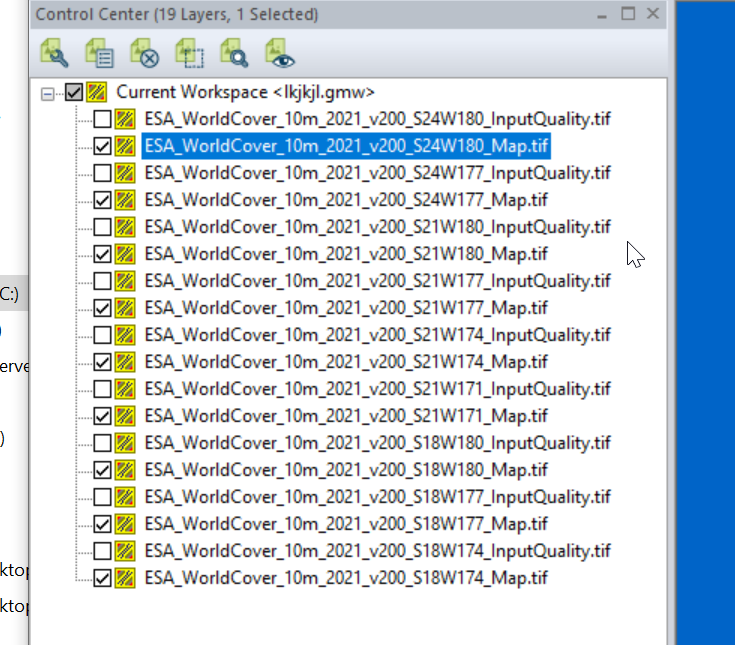This screenshot has width=735, height=645.
Task: Select highlighted layer ESA_WorldCover_10m_2021_v200_S24W180_Map.tif
Action: pos(346,146)
